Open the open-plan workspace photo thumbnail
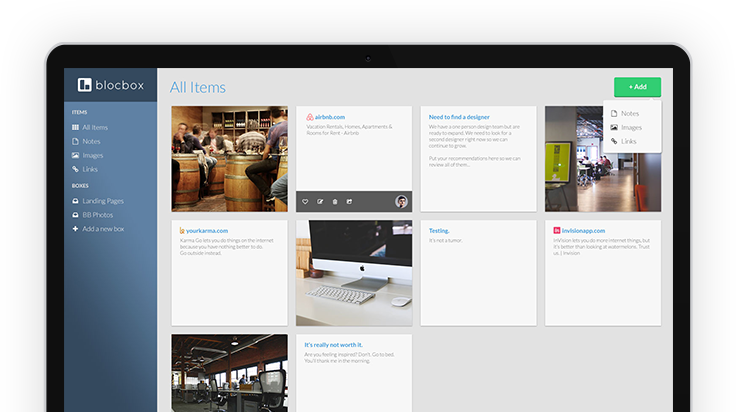 tap(230, 373)
